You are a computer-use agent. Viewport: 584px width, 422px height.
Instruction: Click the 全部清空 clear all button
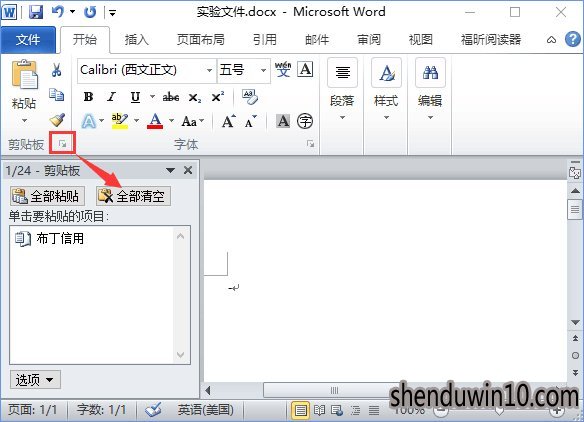coord(133,196)
